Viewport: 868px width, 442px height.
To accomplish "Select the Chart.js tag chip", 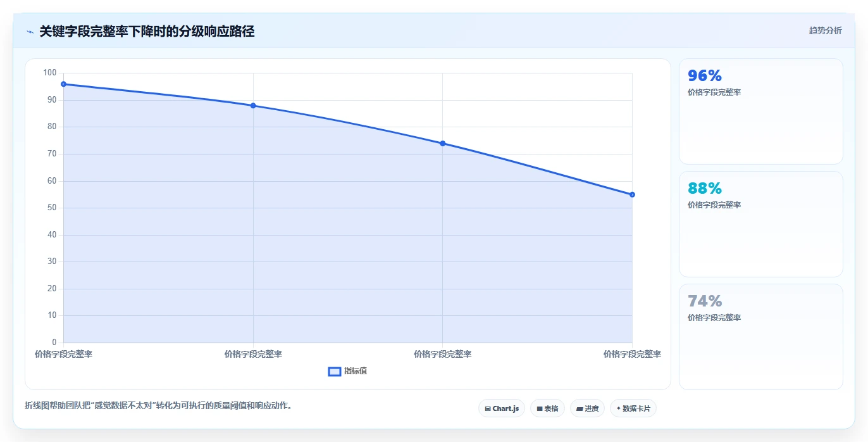I will pyautogui.click(x=502, y=408).
